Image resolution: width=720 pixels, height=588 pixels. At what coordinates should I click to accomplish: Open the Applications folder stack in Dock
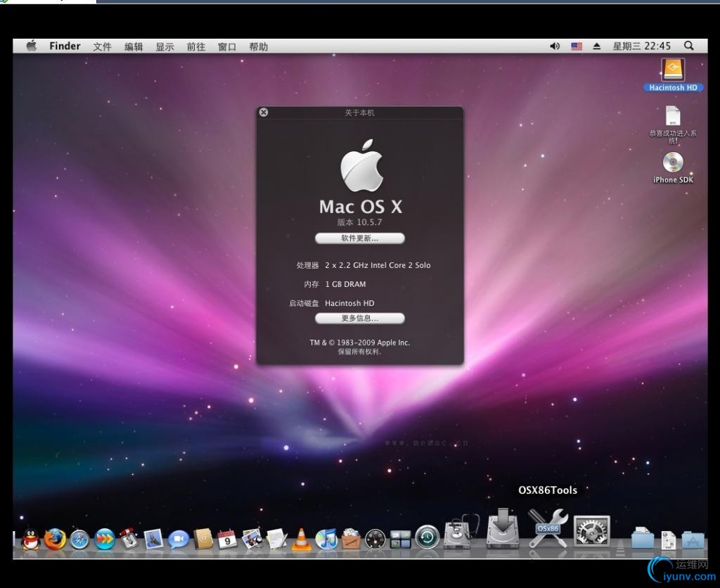coord(693,539)
